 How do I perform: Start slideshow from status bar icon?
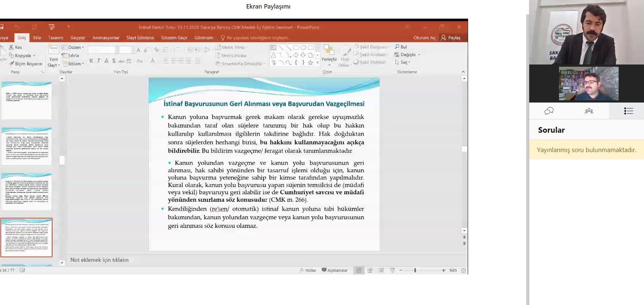tap(392, 270)
